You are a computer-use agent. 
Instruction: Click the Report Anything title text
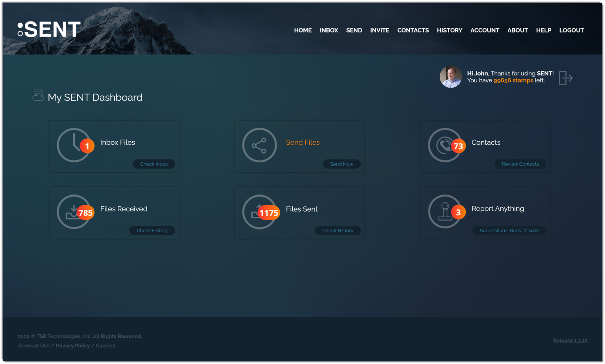498,209
